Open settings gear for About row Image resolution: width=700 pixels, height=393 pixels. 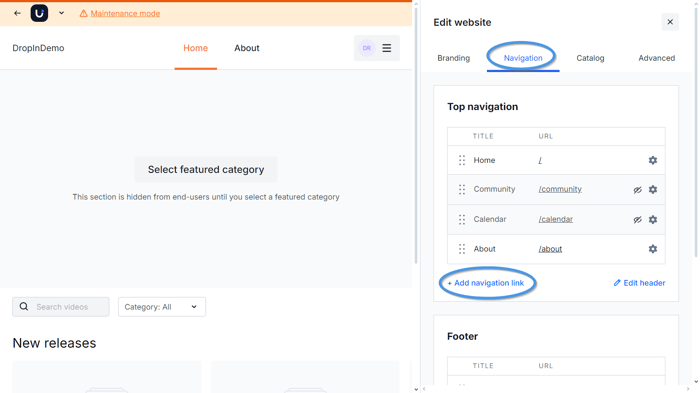[x=653, y=249]
